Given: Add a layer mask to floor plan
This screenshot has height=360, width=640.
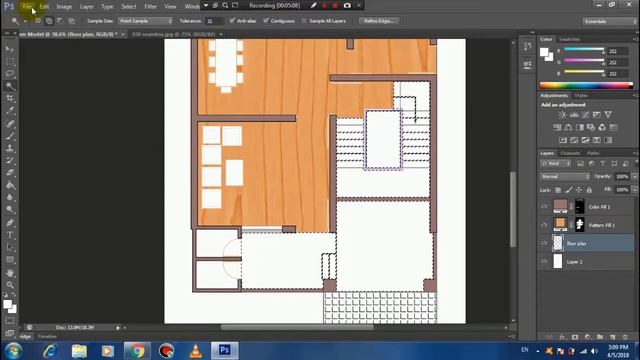Looking at the screenshot, I should tap(575, 337).
